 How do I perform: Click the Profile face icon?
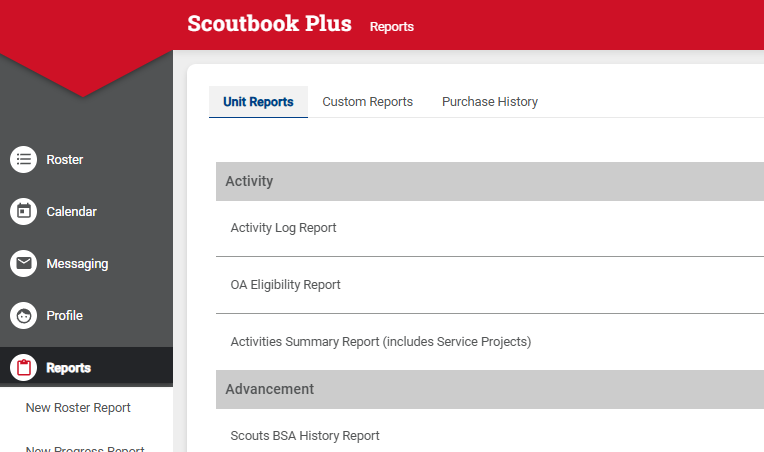23,316
